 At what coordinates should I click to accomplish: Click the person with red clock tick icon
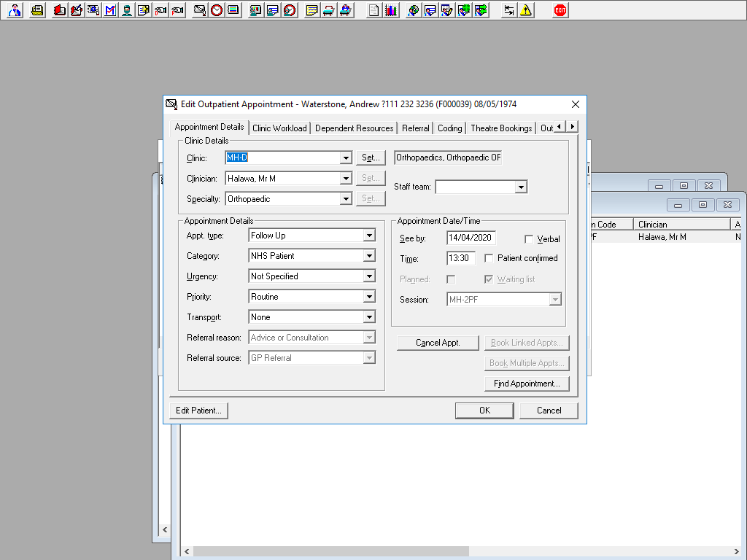(x=290, y=10)
